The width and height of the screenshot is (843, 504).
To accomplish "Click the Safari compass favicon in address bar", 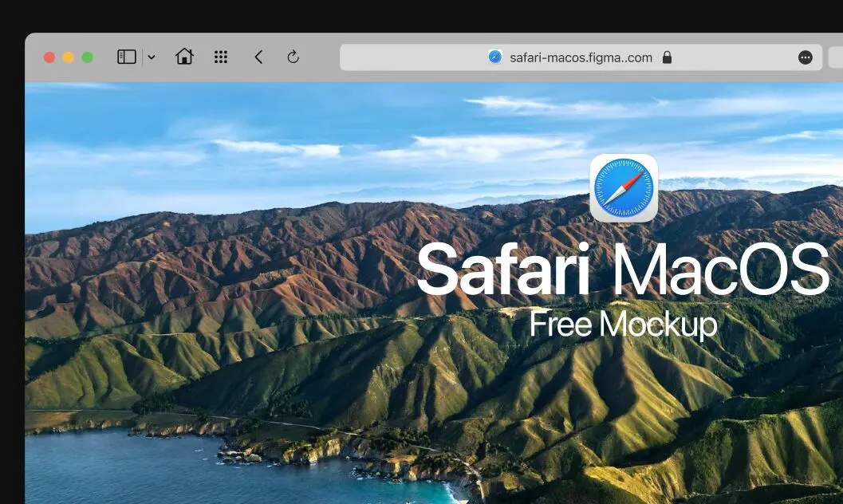I will pyautogui.click(x=495, y=57).
